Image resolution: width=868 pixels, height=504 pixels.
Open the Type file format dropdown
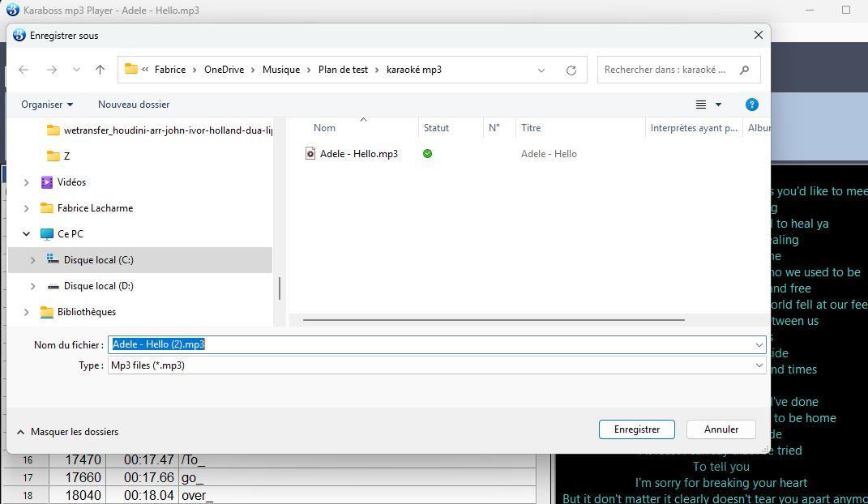click(x=436, y=365)
